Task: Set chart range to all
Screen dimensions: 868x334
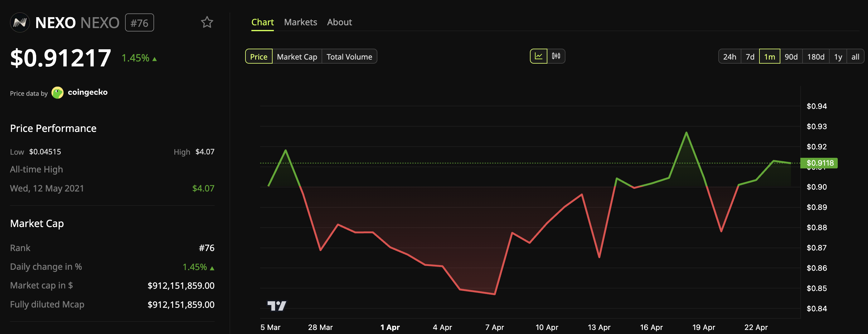Action: pyautogui.click(x=855, y=57)
